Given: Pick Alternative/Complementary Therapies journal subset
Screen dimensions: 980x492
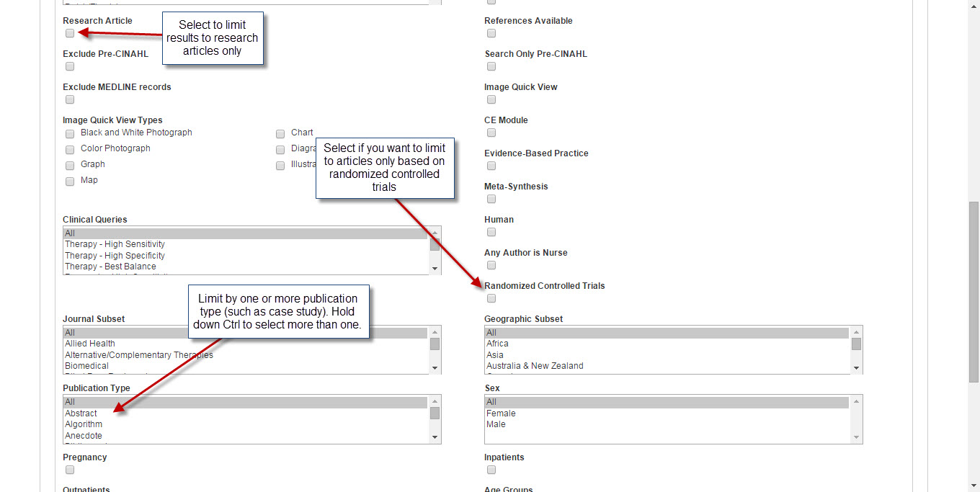Looking at the screenshot, I should (x=246, y=355).
